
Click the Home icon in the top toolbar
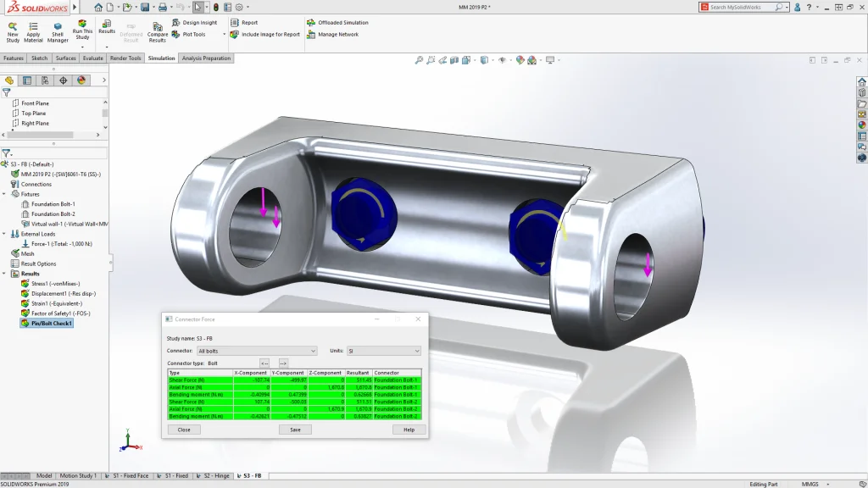[x=98, y=7]
